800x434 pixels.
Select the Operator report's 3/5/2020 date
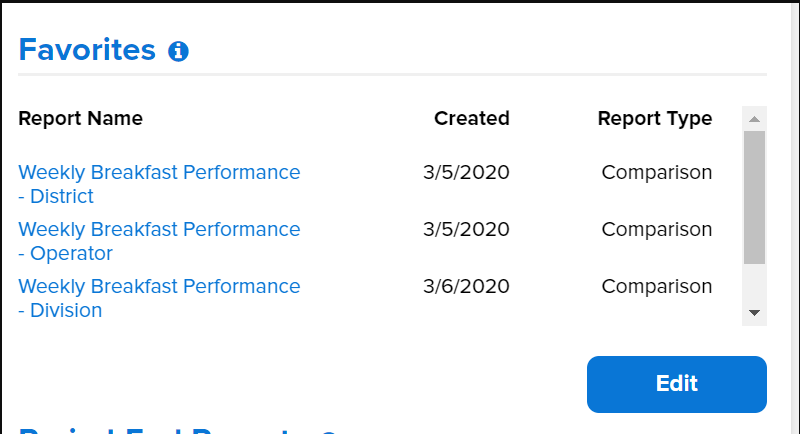click(x=466, y=230)
